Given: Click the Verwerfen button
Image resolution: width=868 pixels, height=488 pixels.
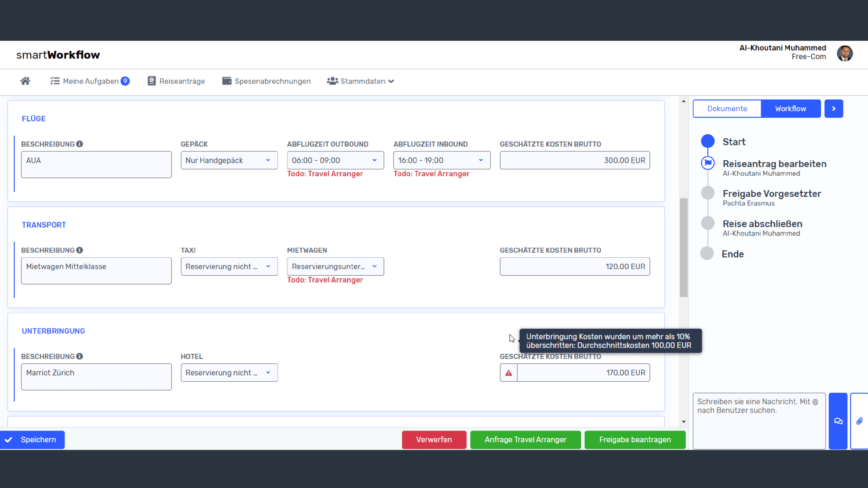Looking at the screenshot, I should coord(434,440).
